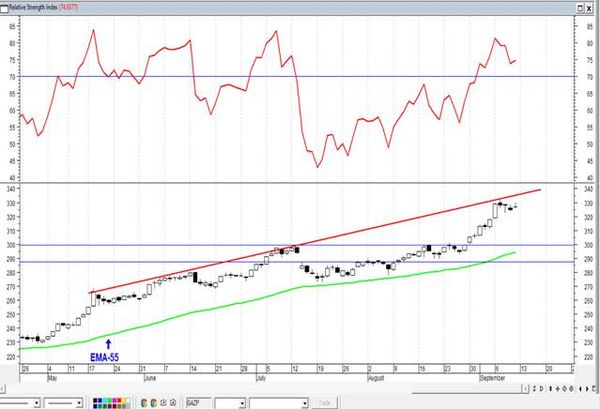This screenshot has height=409, width=600.
Task: Click the first round chart icon in bottom toolbar
Action: click(x=144, y=403)
